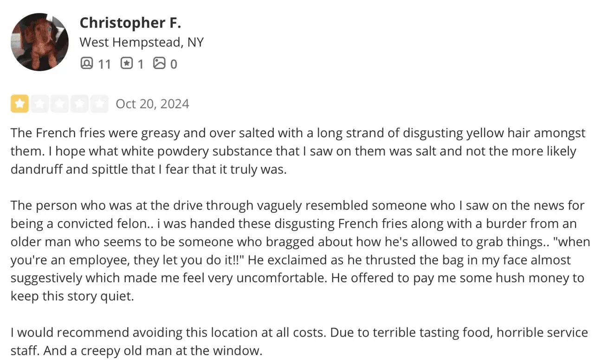Click the second empty rating star

[39, 104]
